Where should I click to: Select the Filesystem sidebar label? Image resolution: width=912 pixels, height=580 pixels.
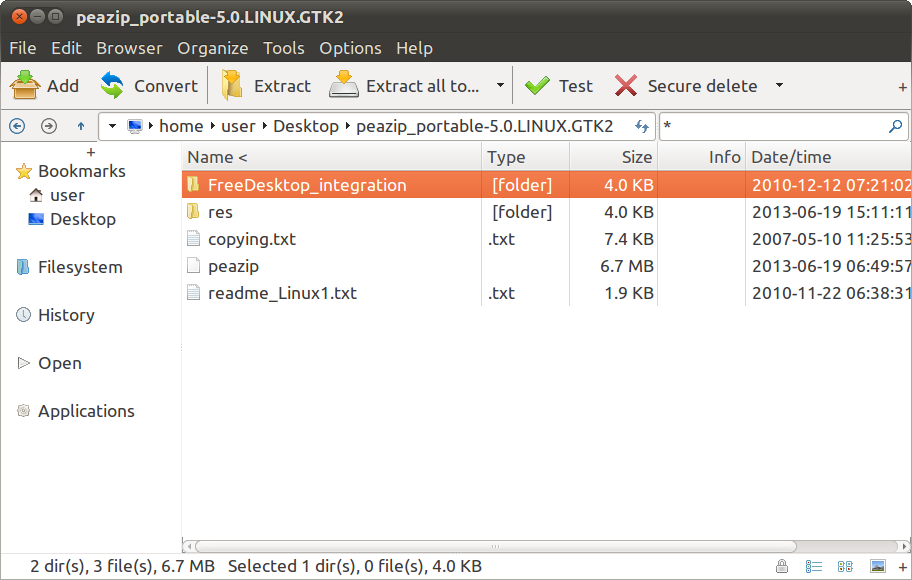tap(80, 268)
